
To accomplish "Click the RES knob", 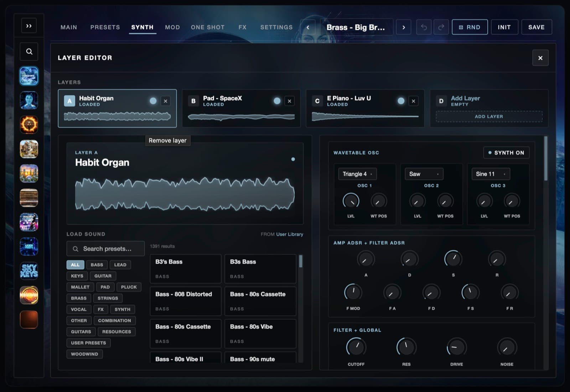I will (x=406, y=347).
